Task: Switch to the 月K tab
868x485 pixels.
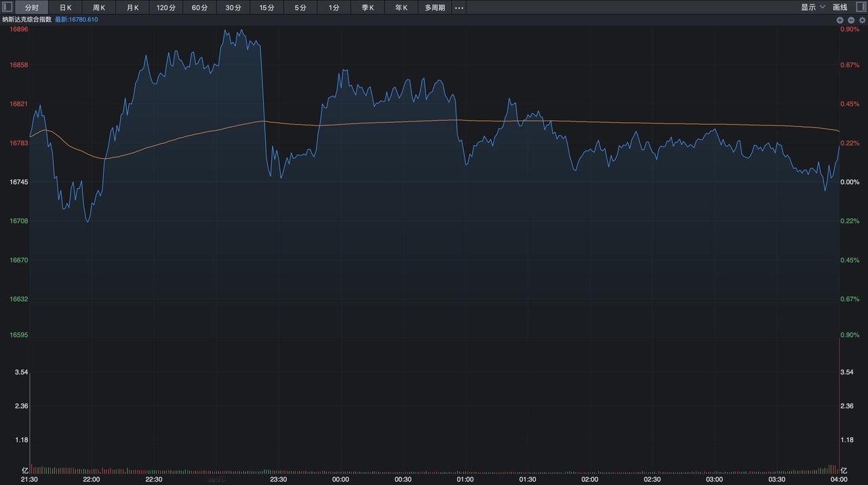Action: tap(132, 7)
